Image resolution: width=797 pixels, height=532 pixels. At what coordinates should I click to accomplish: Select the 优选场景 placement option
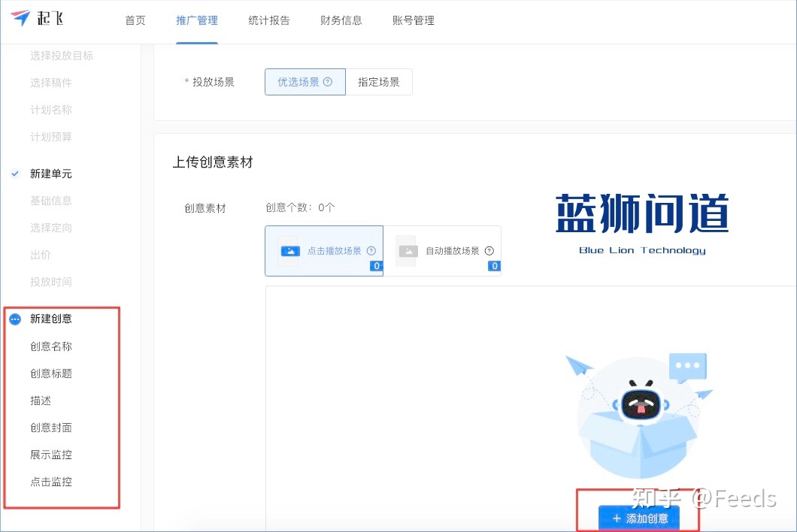(x=305, y=82)
